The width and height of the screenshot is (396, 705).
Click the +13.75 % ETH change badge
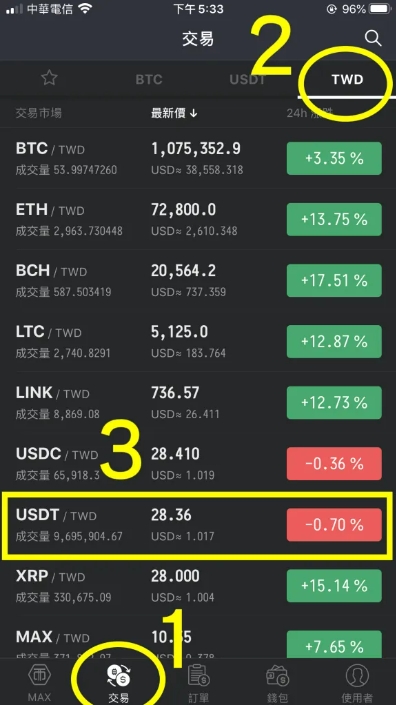334,219
